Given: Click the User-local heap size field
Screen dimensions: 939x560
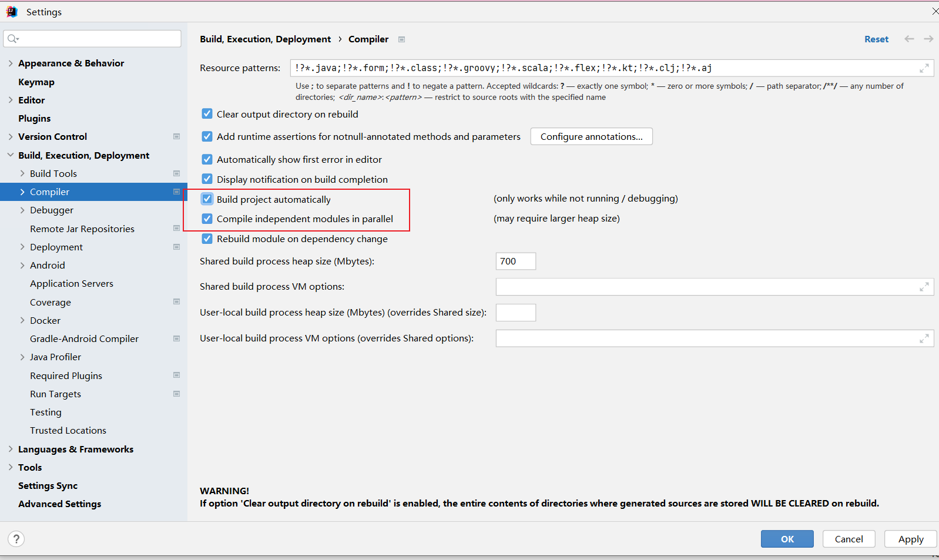Looking at the screenshot, I should click(x=516, y=313).
